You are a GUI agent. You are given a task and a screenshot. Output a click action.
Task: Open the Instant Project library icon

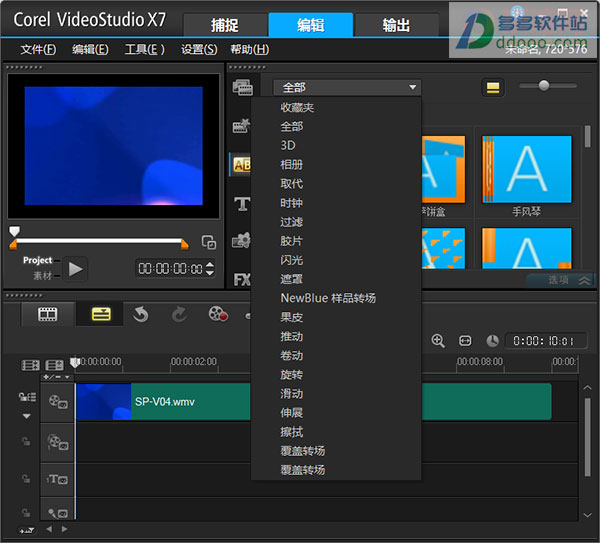241,126
